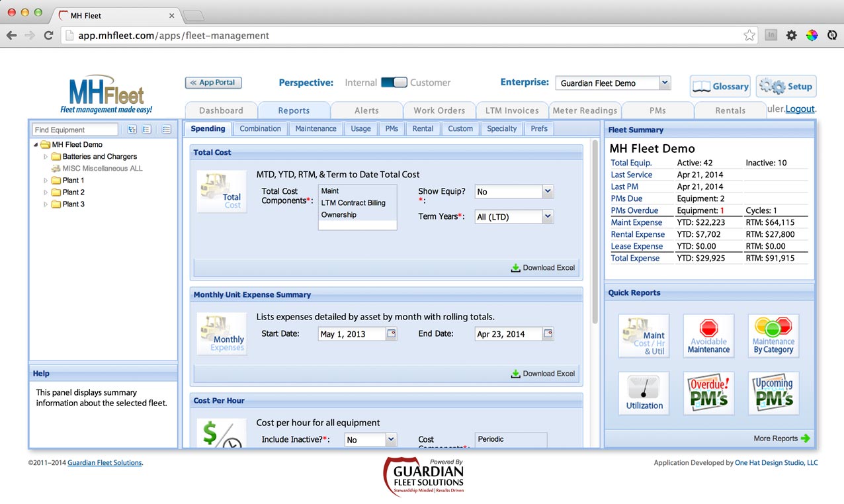The width and height of the screenshot is (844, 504).
Task: Click the tree hierarchy view icon
Action: (x=132, y=130)
